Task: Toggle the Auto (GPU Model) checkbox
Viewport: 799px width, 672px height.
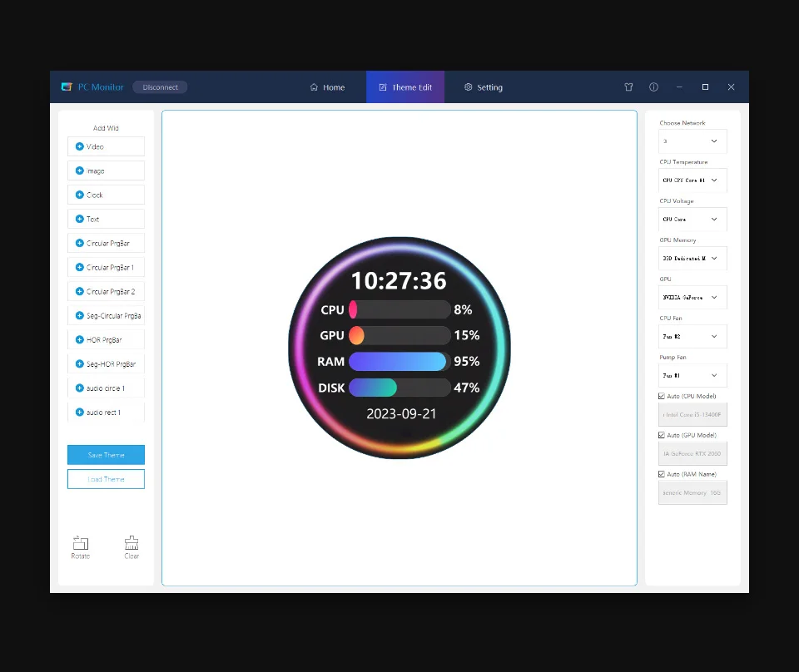Action: click(662, 435)
